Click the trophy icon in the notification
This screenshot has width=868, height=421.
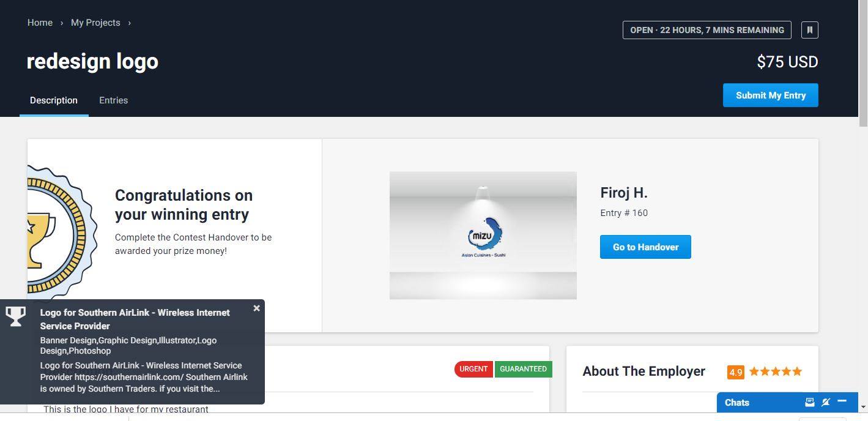click(x=15, y=316)
